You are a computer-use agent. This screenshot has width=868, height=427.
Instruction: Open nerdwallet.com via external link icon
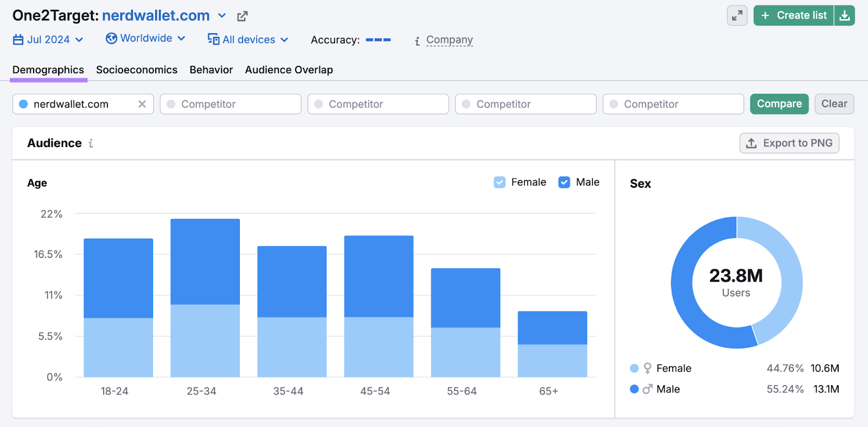coord(242,16)
